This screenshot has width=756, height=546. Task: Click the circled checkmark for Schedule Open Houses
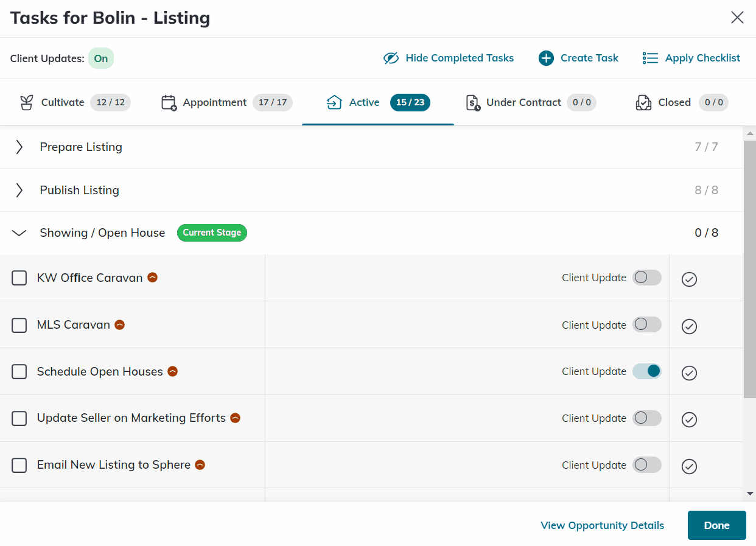pos(689,373)
